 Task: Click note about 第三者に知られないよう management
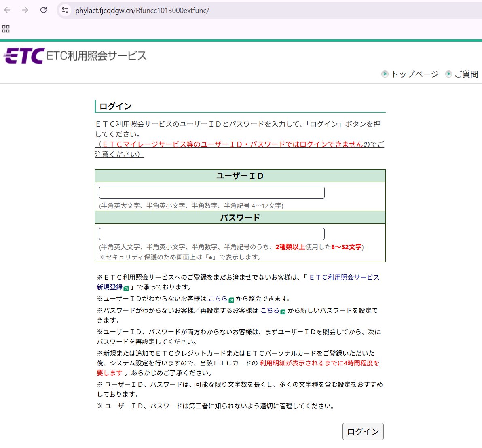(216, 406)
